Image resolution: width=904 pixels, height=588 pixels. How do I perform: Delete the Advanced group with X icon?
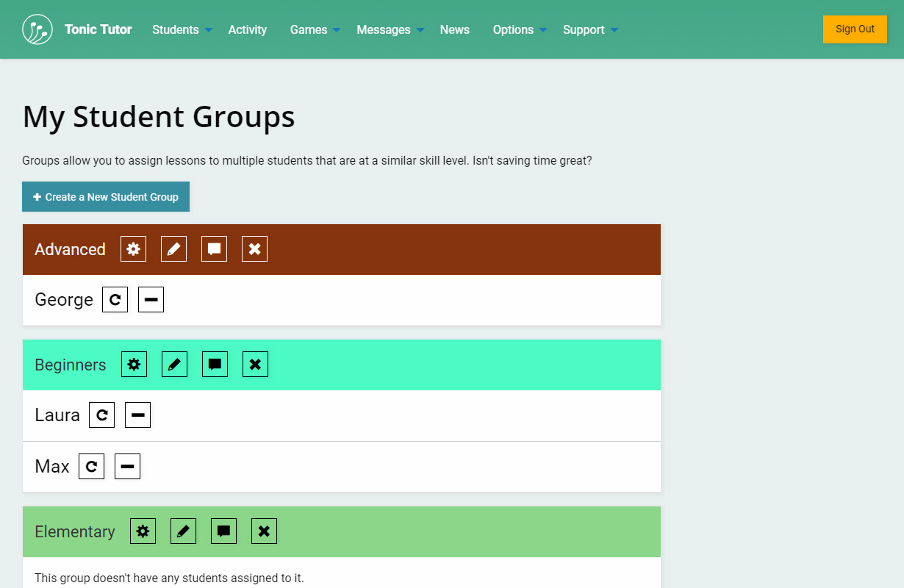click(x=254, y=249)
